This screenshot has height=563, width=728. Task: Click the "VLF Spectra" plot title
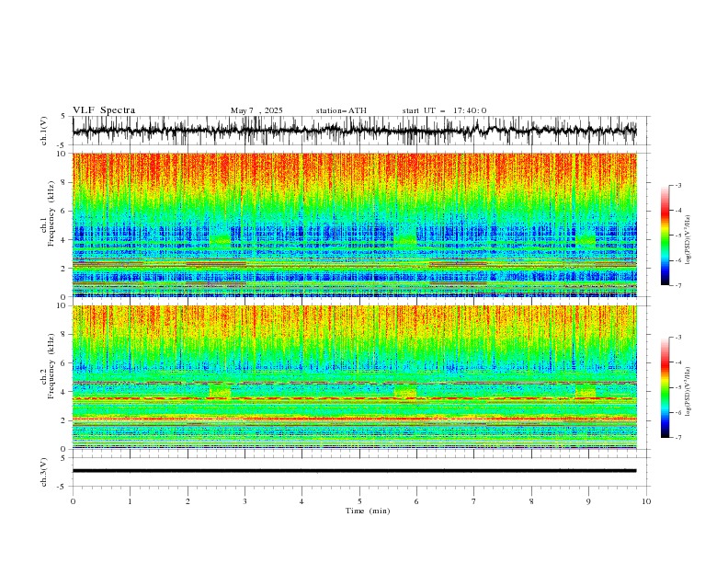(x=104, y=110)
